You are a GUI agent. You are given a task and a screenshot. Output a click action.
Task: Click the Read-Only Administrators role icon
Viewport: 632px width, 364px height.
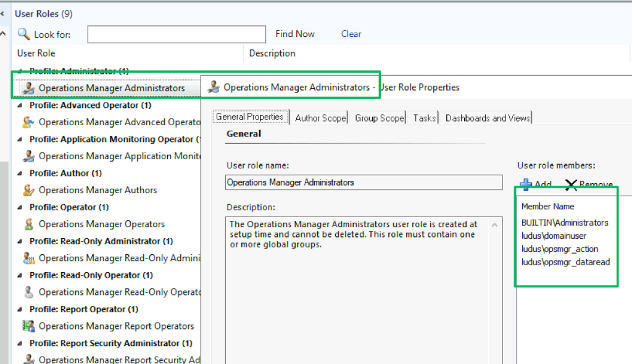pyautogui.click(x=28, y=258)
